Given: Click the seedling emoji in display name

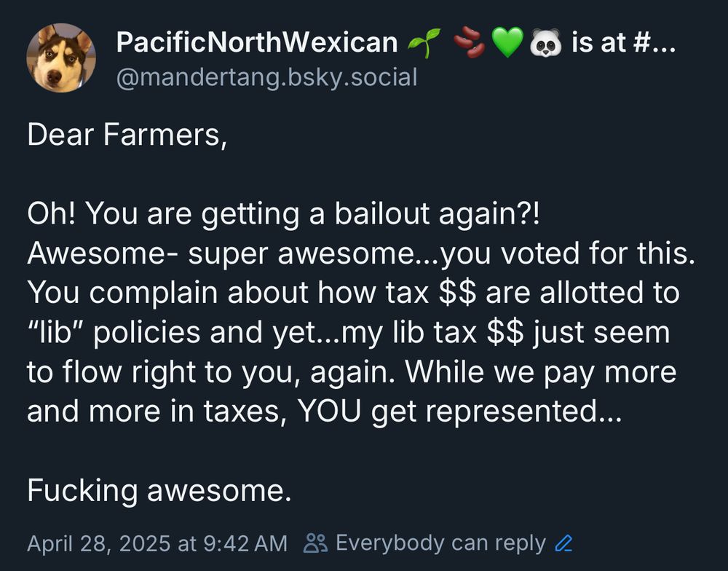Looking at the screenshot, I should pos(424,43).
